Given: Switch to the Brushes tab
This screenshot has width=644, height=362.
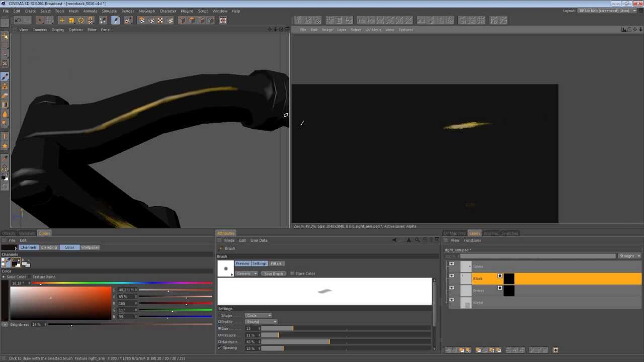Looking at the screenshot, I should point(491,233).
